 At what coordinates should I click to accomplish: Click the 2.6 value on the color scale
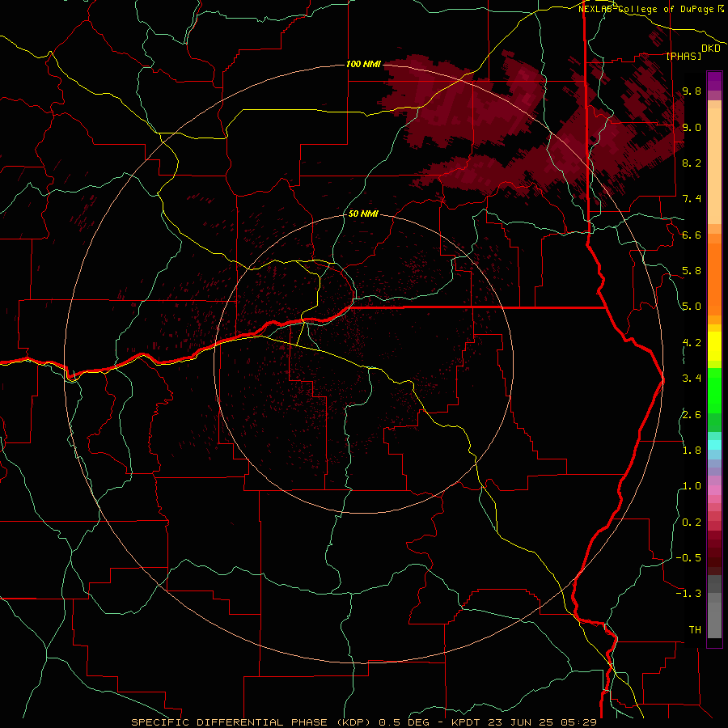coord(692,415)
